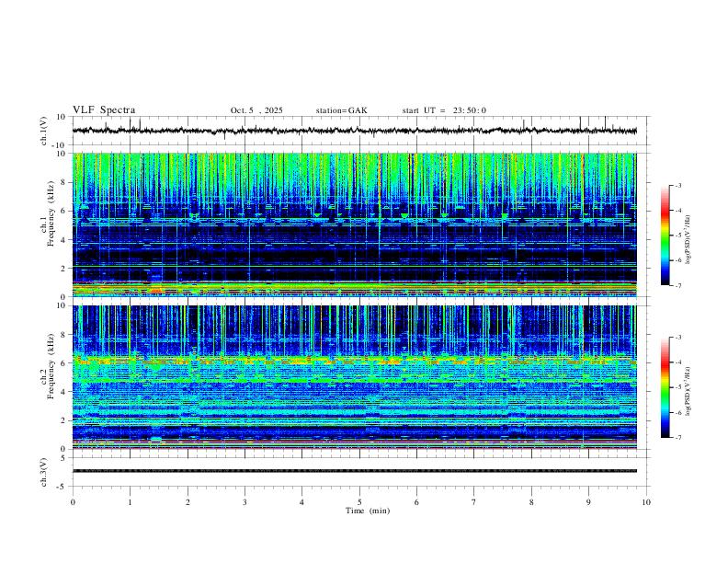Screen dimensions: 728x563
Task: Click time-axis tick label "7"
Action: [x=474, y=502]
